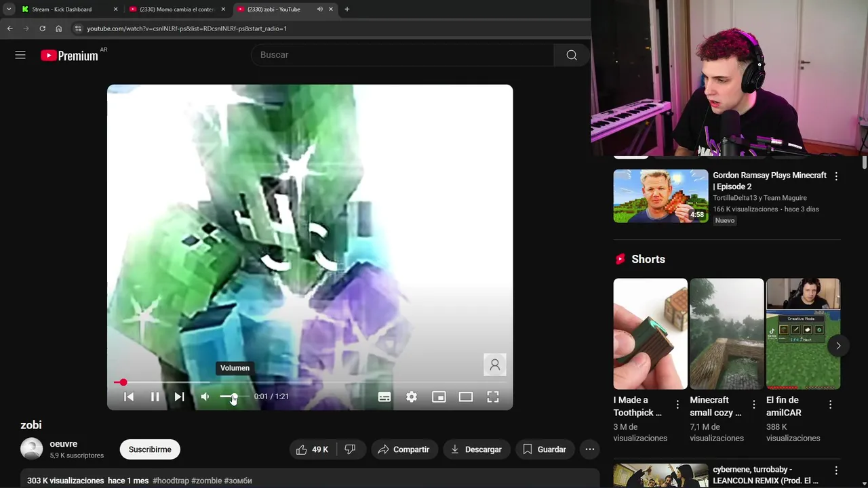Open options for Minecraft small cozy short

754,405
